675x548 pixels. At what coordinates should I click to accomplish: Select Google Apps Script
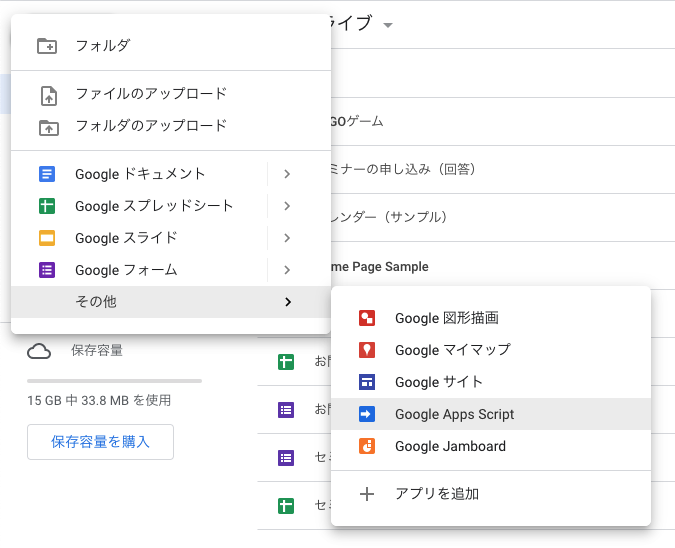click(491, 414)
